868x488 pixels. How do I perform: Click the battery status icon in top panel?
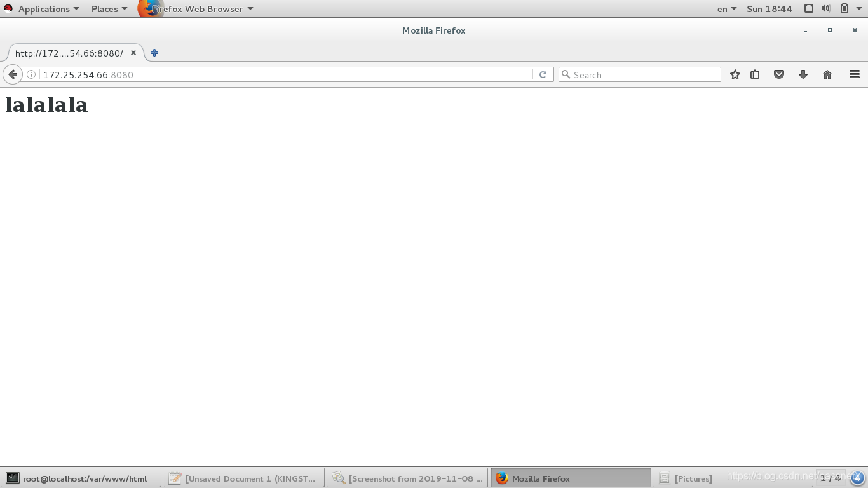[x=844, y=9]
